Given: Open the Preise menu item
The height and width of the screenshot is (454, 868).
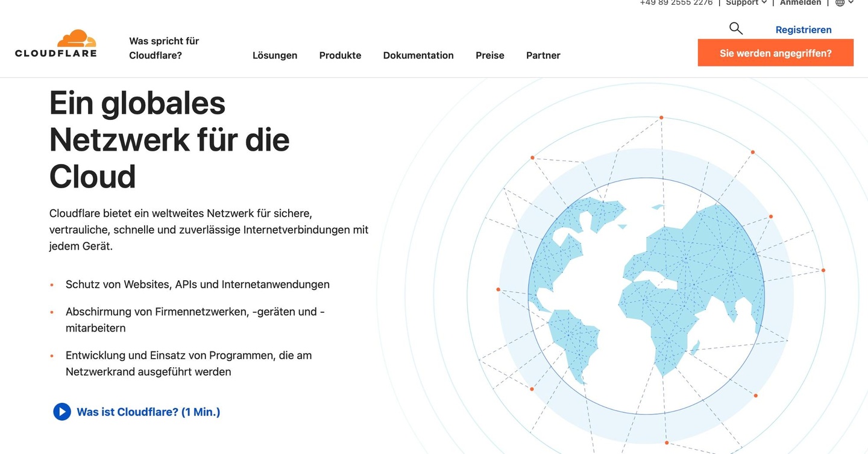Looking at the screenshot, I should (490, 55).
